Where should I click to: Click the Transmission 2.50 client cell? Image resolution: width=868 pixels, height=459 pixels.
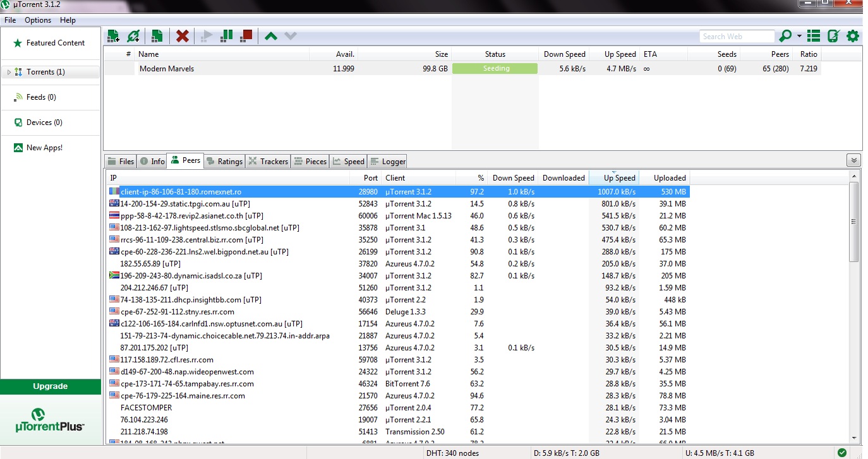tap(415, 431)
